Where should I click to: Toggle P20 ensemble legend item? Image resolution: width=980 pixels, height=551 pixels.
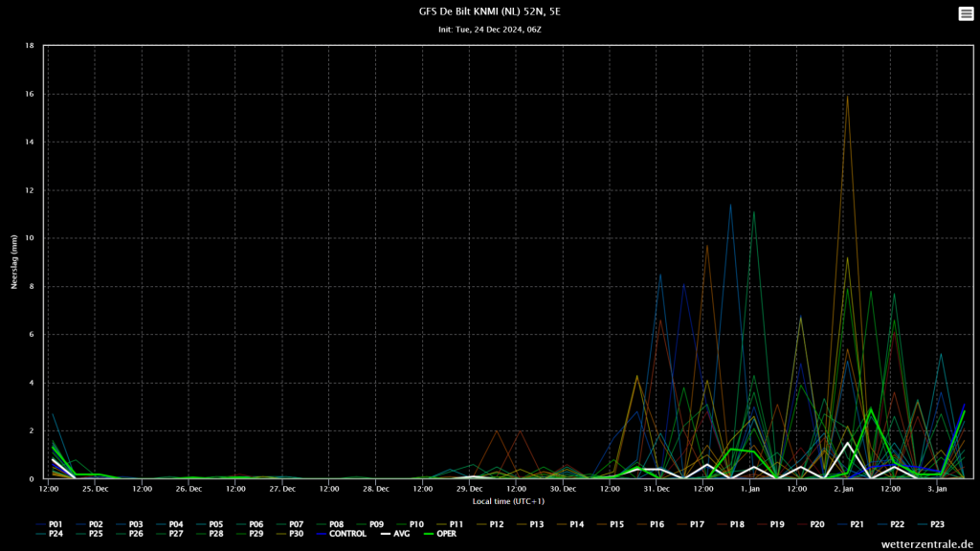[811, 525]
